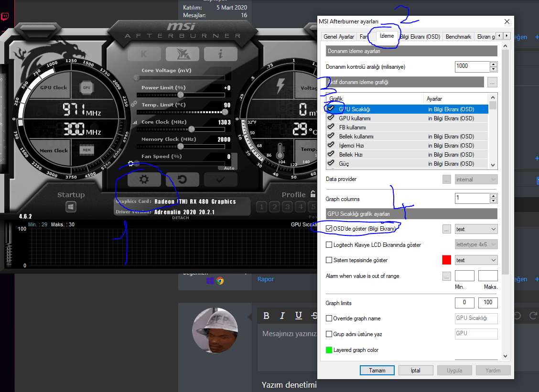This screenshot has height=392, width=539.
Task: Click the DETACH label under Afterburner
Action: coord(181,218)
